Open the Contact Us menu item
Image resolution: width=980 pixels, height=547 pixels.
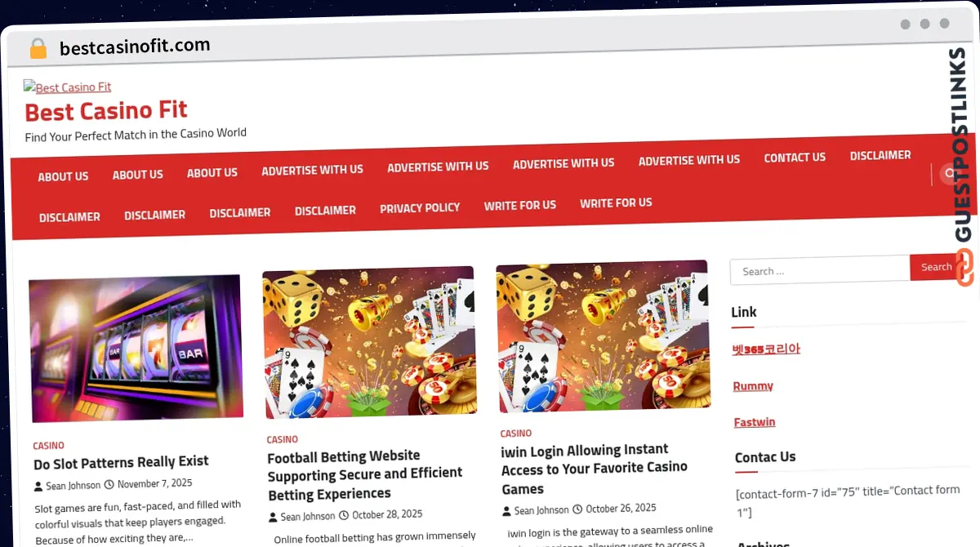(x=795, y=158)
